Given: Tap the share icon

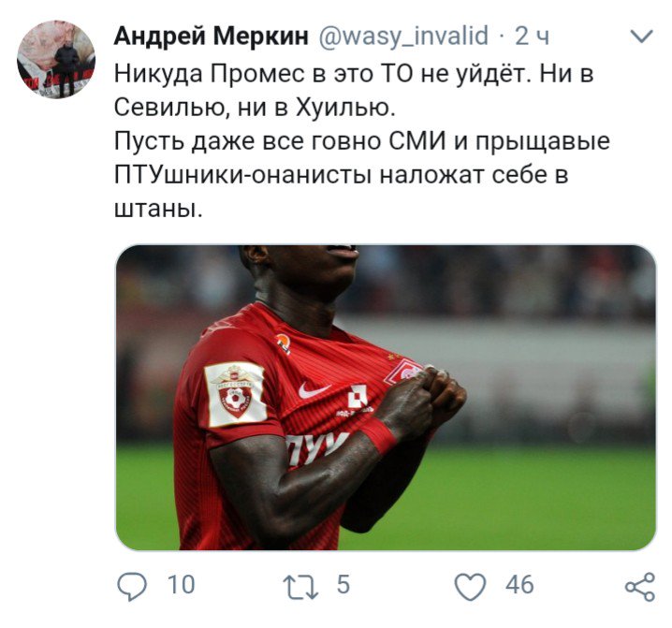Looking at the screenshot, I should 640,587.
